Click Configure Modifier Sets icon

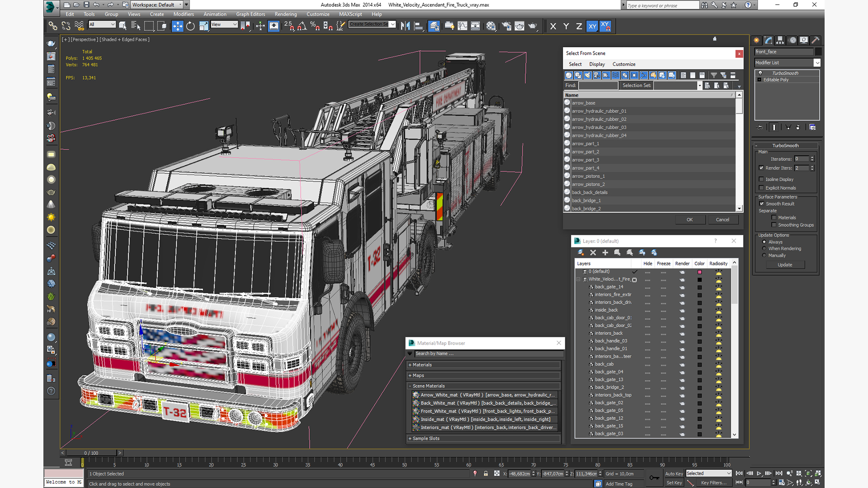(x=812, y=127)
